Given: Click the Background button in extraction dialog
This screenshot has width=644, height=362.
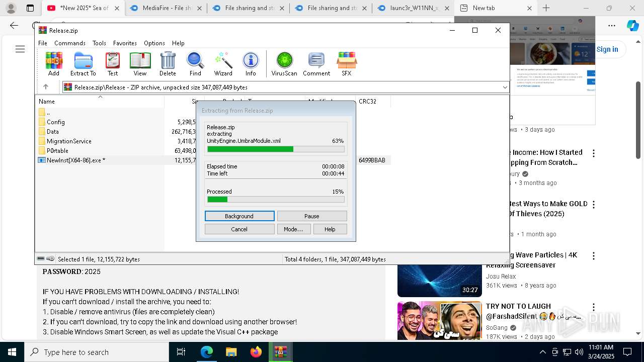Looking at the screenshot, I should point(239,216).
